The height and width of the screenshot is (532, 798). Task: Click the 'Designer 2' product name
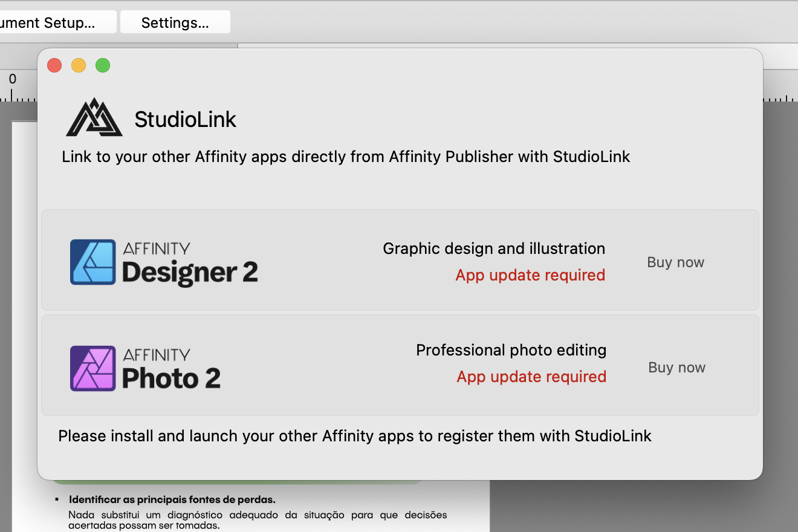[x=190, y=273]
